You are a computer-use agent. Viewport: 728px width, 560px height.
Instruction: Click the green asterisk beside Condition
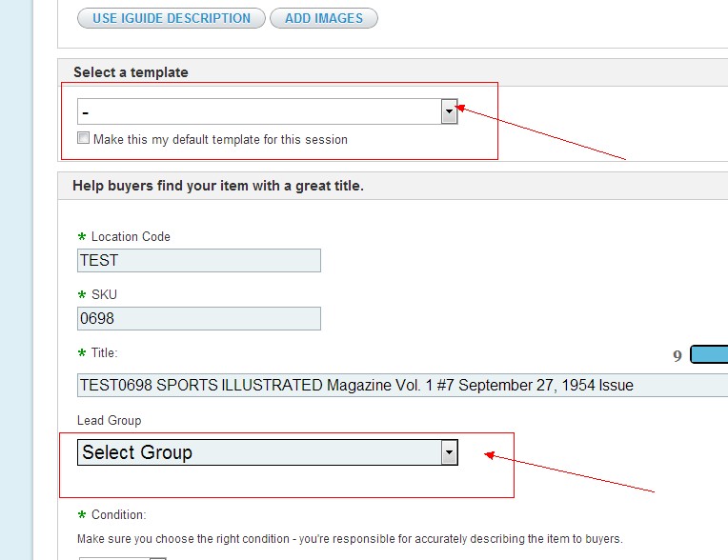82,515
